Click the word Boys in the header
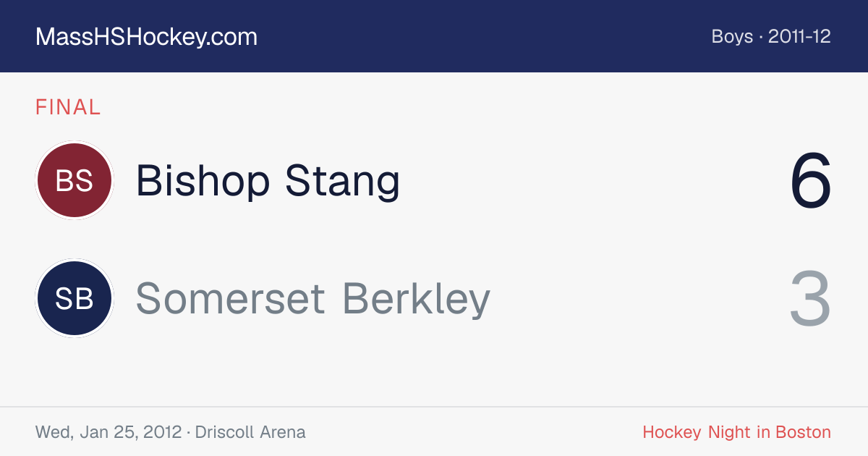The image size is (868, 456). [733, 37]
